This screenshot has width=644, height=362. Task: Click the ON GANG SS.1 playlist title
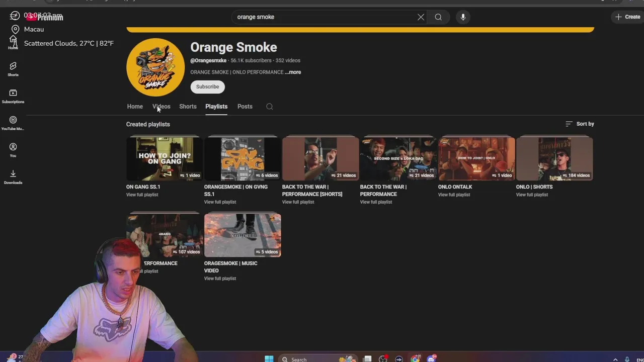point(143,187)
